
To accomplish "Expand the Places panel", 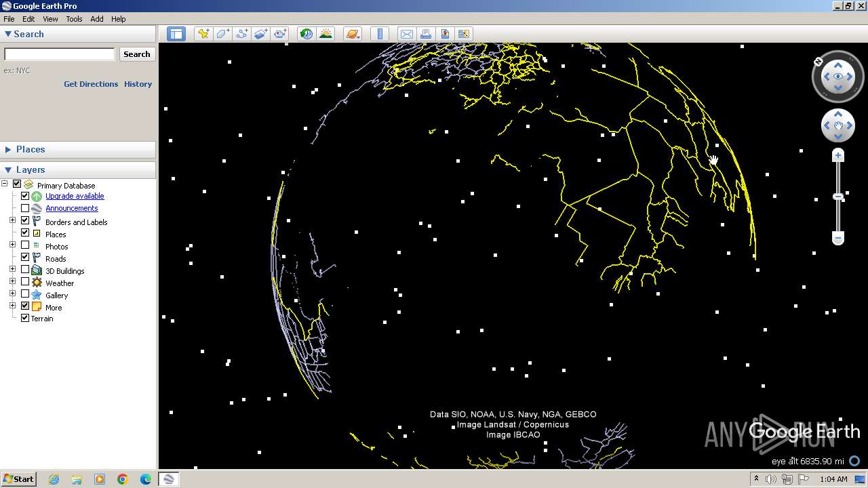I will (8, 149).
